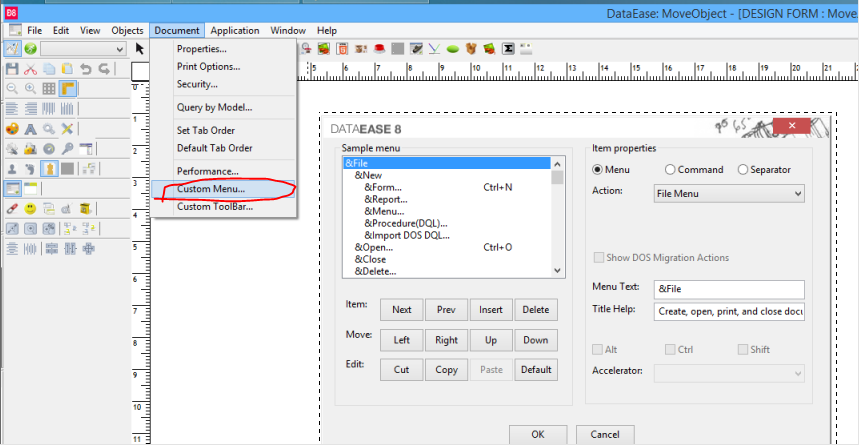Select &Import DOS DQL... list row
Image resolution: width=859 pixels, height=446 pixels.
pyautogui.click(x=446, y=236)
